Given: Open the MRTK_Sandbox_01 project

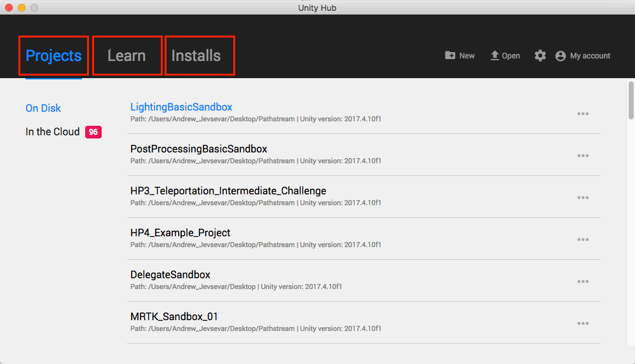Looking at the screenshot, I should 174,316.
